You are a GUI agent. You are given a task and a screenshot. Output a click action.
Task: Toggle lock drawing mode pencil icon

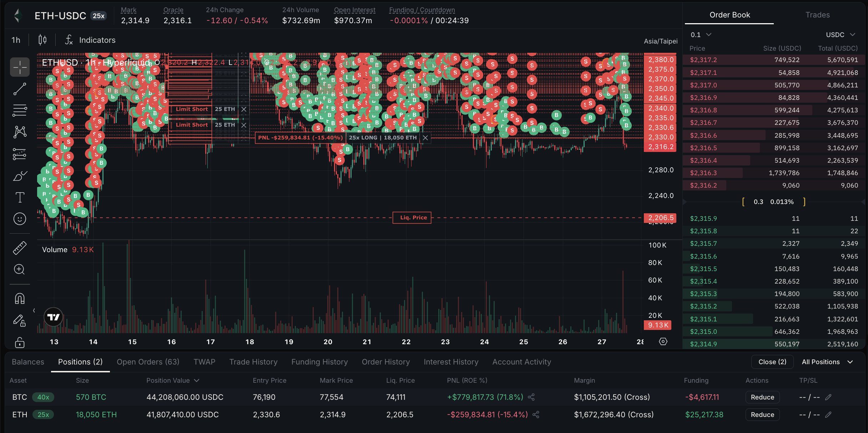coord(20,321)
